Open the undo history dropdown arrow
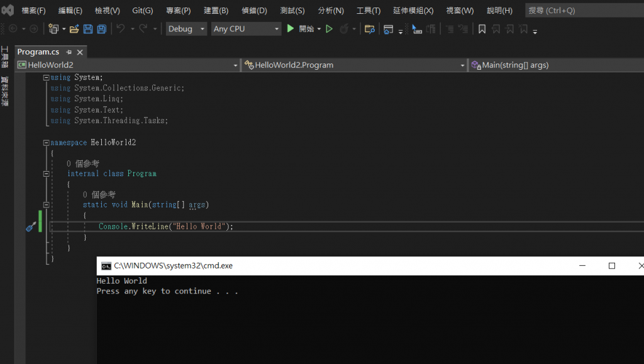Viewport: 644px width, 364px height. [x=132, y=29]
